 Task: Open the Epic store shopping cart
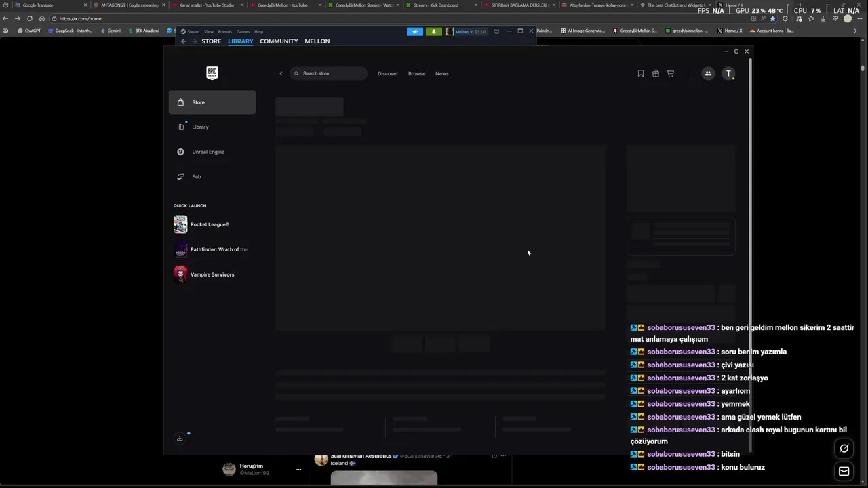click(671, 73)
